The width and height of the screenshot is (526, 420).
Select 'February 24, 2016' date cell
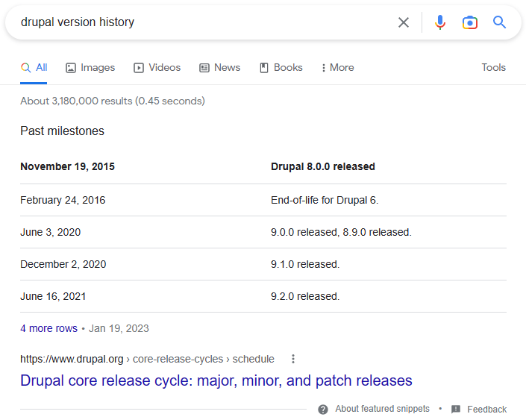(63, 200)
